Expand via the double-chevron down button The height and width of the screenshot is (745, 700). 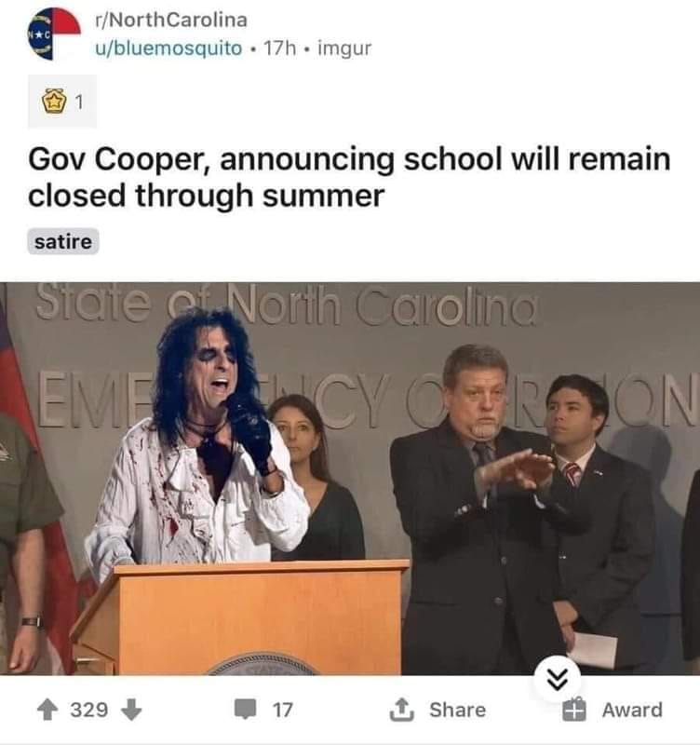point(557,680)
